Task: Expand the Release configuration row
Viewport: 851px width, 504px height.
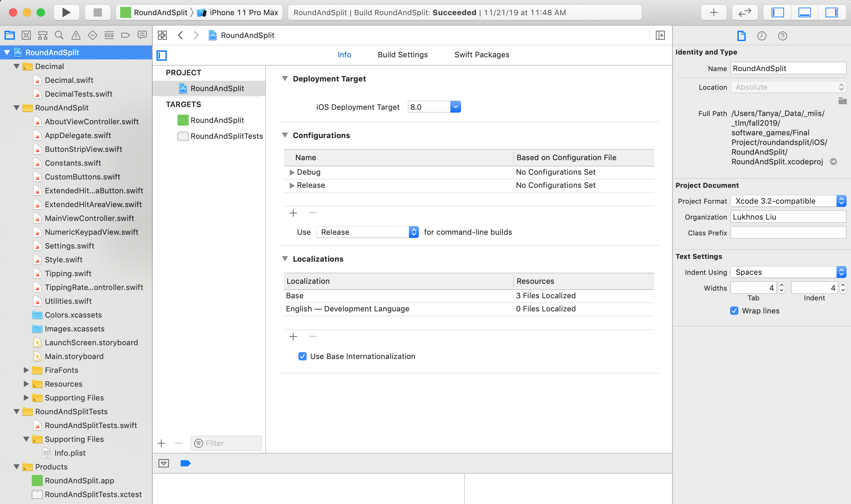Action: [x=292, y=185]
